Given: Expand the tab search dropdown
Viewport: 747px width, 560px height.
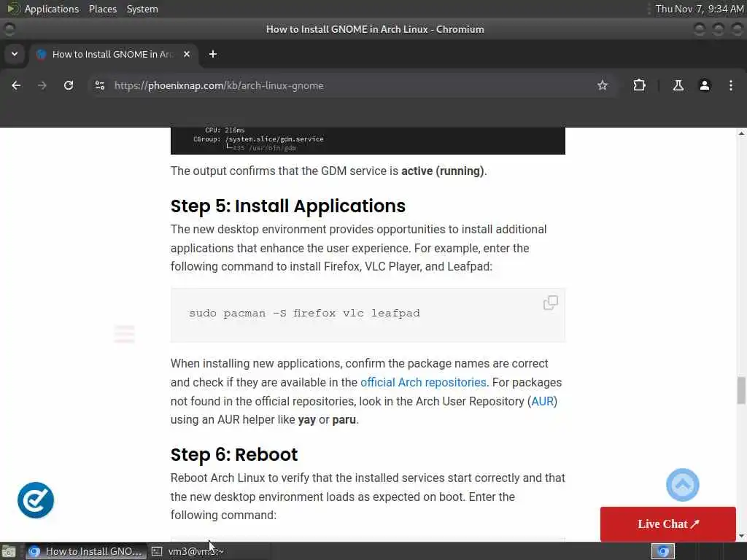Looking at the screenshot, I should (x=15, y=54).
